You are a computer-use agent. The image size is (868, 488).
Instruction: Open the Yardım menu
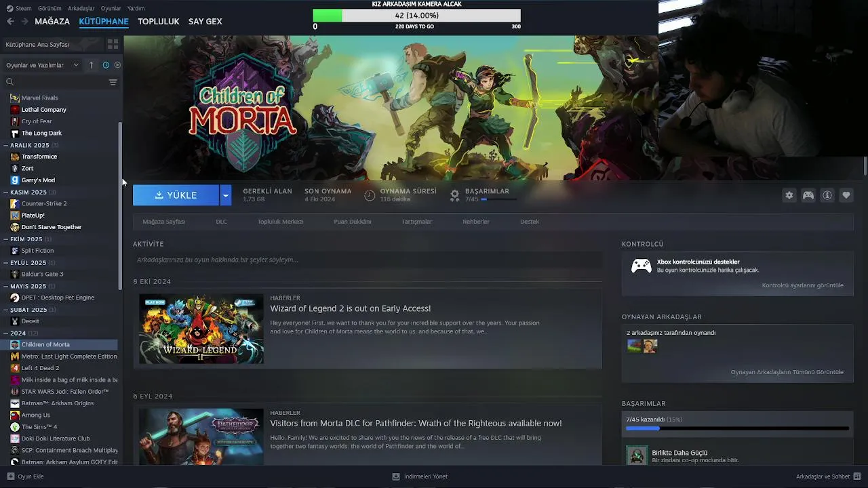point(136,8)
